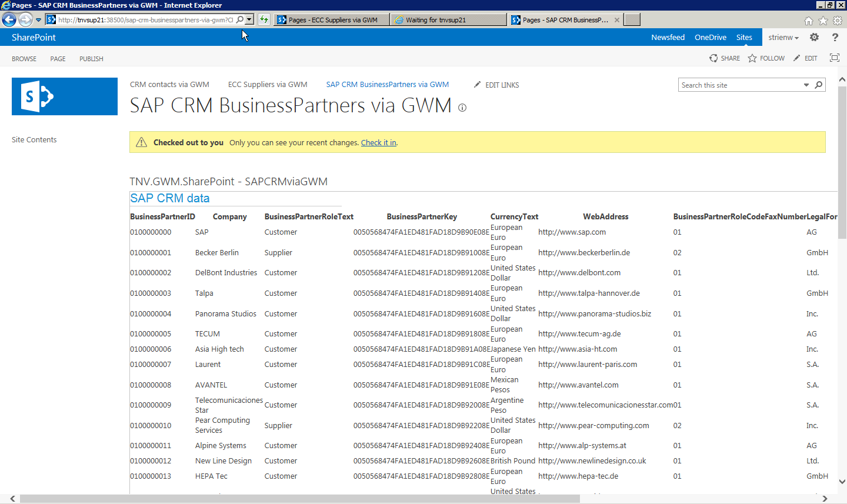Viewport: 847px width, 504px height.
Task: Click the vertical scrollbar down arrow
Action: click(842, 481)
